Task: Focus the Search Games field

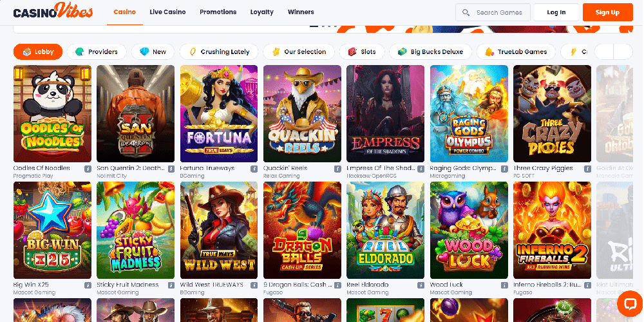Action: (499, 12)
